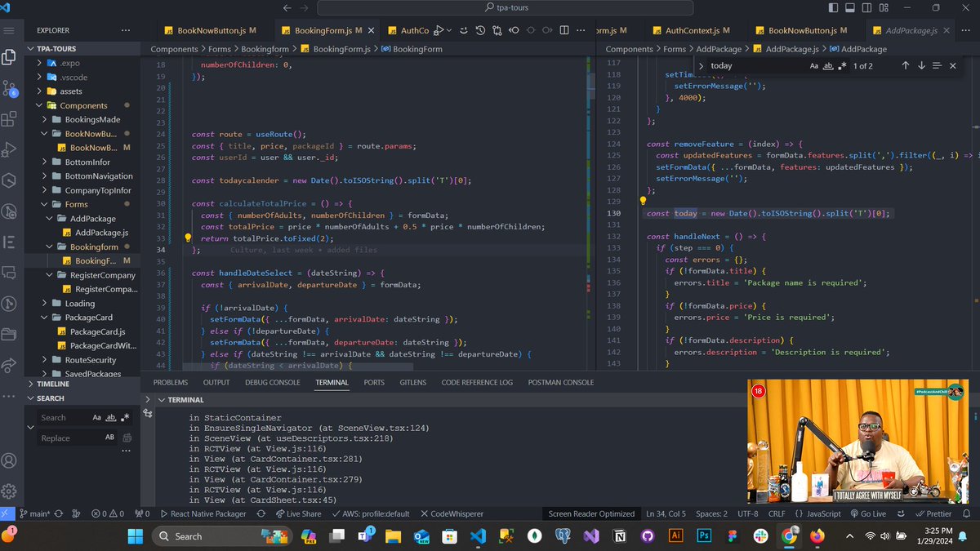Click the main branch status bar item
Image resolution: width=980 pixels, height=551 pixels.
pyautogui.click(x=35, y=513)
